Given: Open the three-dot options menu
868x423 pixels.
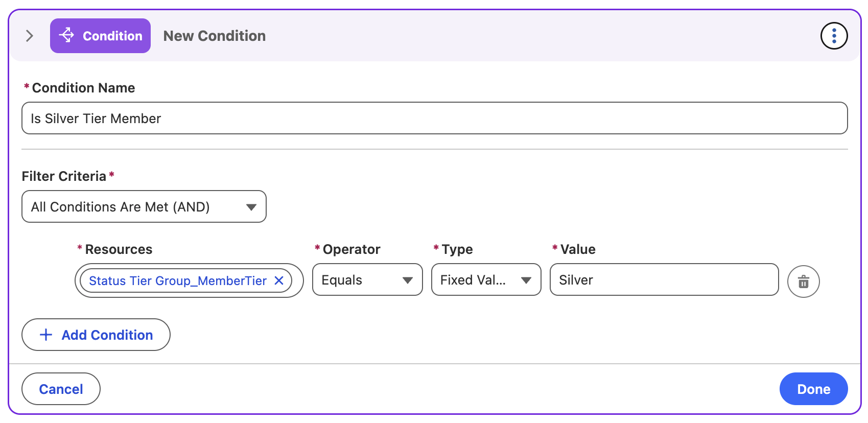Looking at the screenshot, I should [x=834, y=36].
